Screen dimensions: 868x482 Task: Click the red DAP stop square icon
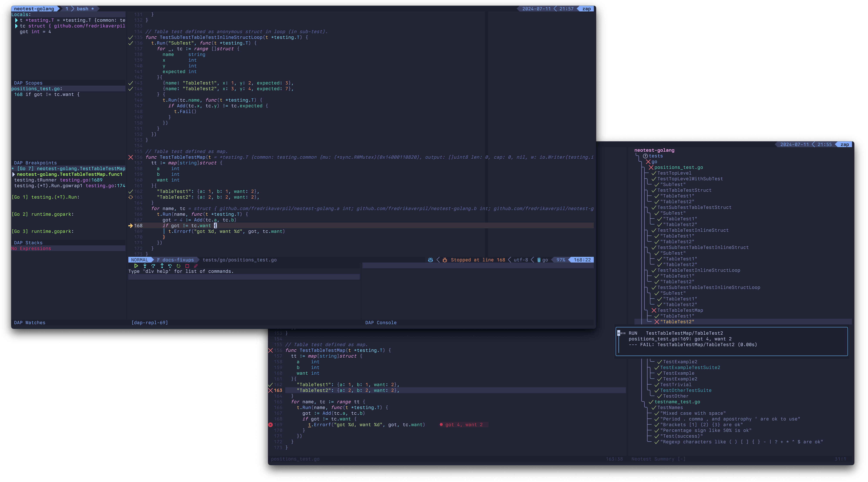(187, 266)
